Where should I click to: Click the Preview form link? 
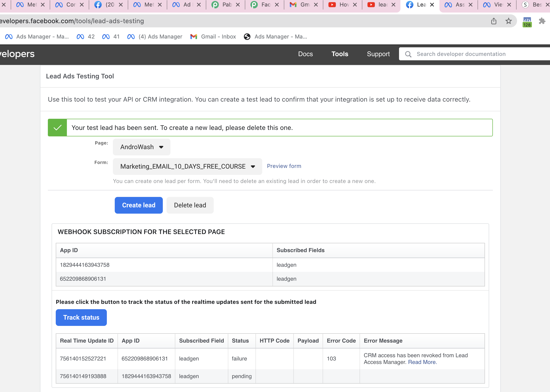284,166
